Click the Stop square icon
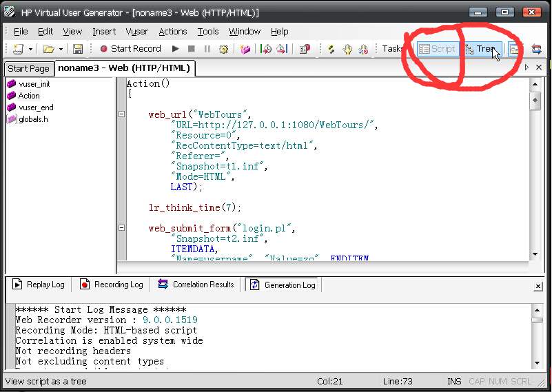Image resolution: width=552 pixels, height=392 pixels. point(191,48)
